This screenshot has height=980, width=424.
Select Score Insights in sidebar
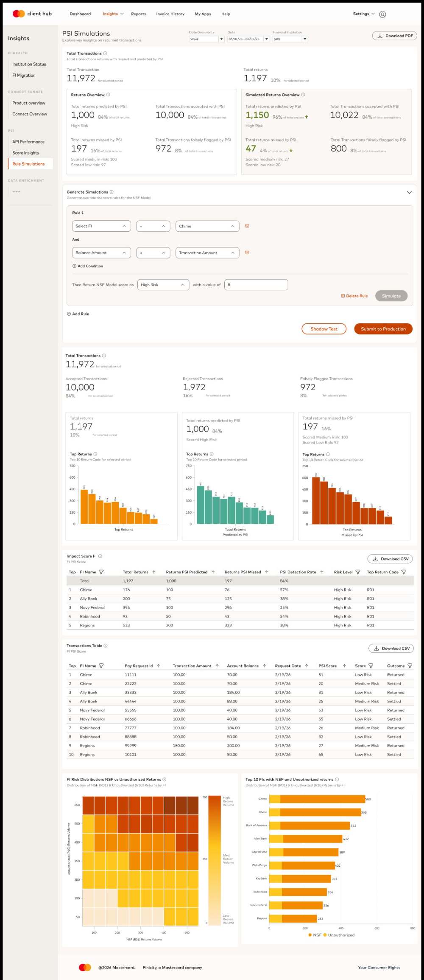coord(25,153)
